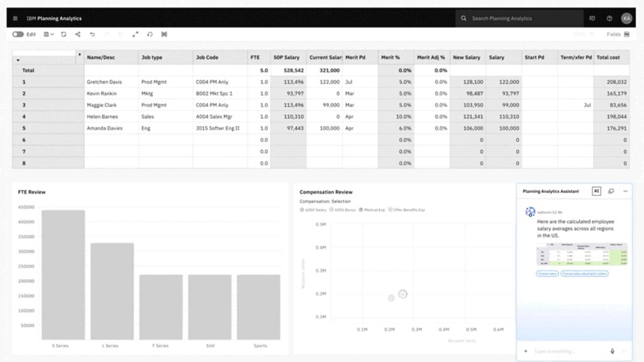Click the 528,542 total SOP Salary cell
644x362 pixels.
288,70
